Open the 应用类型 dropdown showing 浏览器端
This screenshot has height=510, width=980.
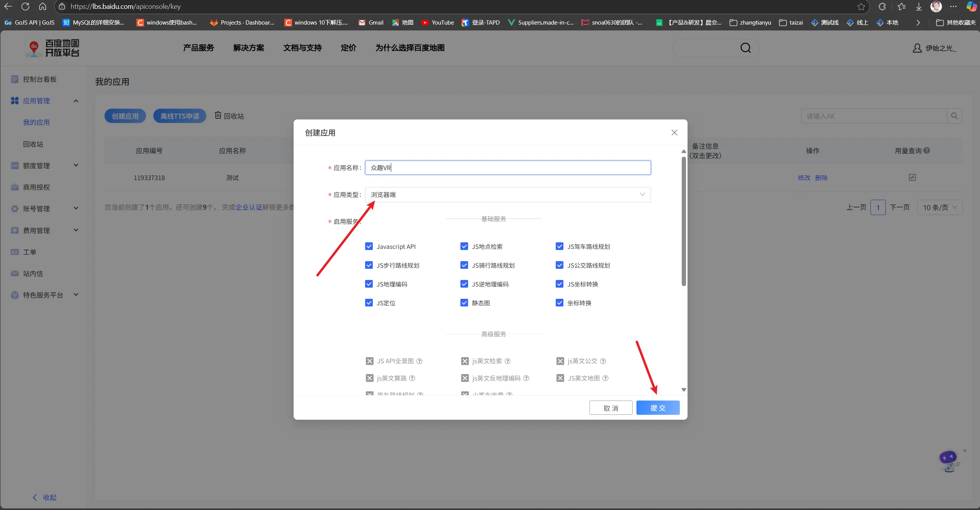pyautogui.click(x=508, y=195)
